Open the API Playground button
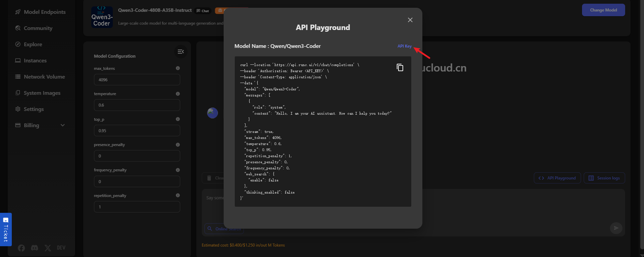This screenshot has height=257, width=644. pos(557,178)
